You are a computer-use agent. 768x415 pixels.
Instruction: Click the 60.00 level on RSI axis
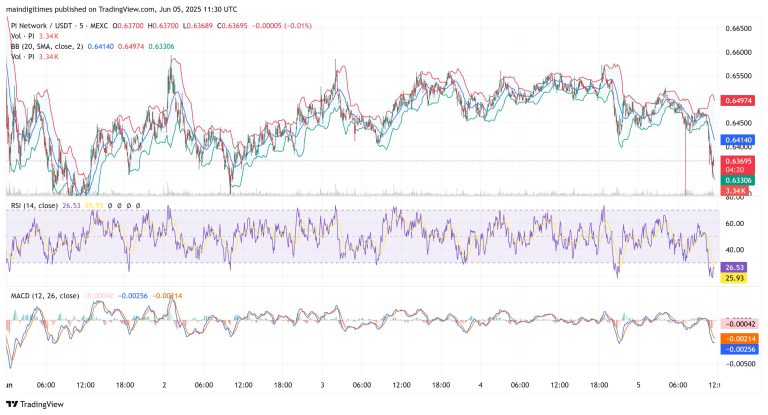pos(735,224)
